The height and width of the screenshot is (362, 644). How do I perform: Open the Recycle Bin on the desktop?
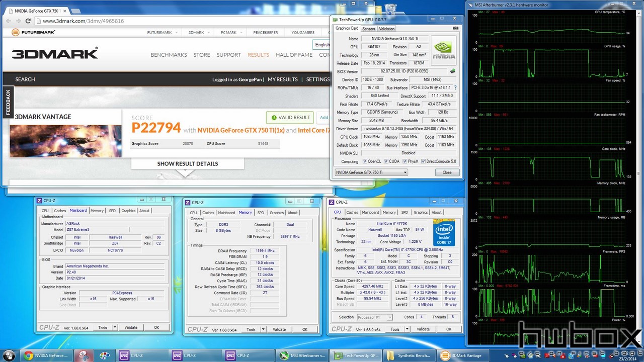(390, 9)
